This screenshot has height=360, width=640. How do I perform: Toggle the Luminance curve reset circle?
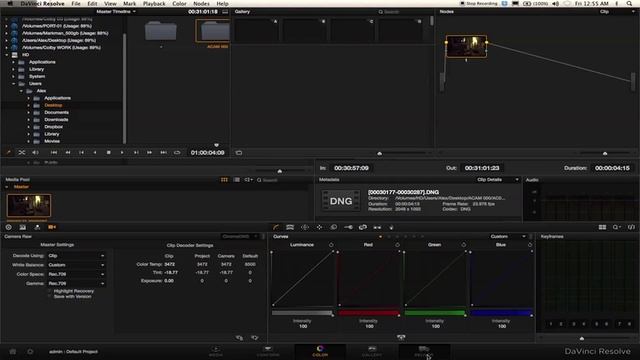pos(331,245)
